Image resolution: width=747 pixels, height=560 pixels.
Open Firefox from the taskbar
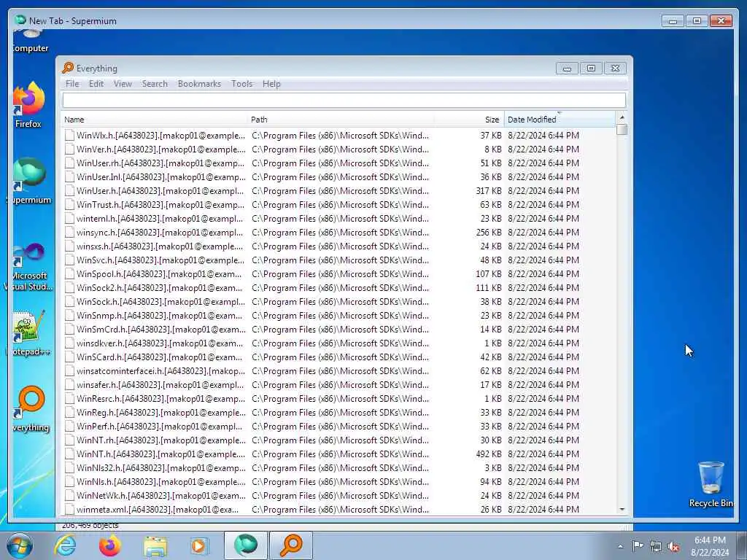tap(109, 545)
